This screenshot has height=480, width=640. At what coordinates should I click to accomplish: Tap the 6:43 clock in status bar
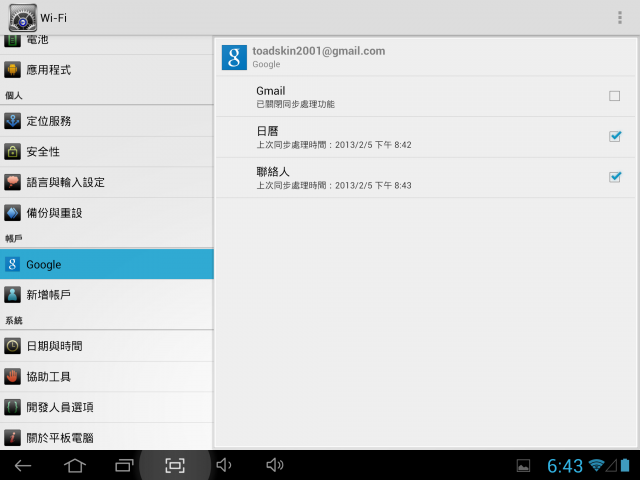pyautogui.click(x=564, y=466)
